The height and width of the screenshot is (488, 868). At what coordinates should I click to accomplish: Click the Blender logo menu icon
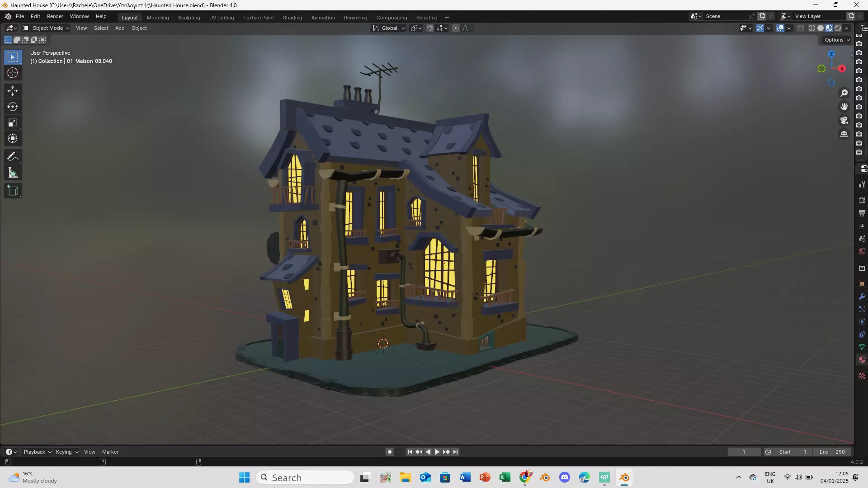coord(8,16)
